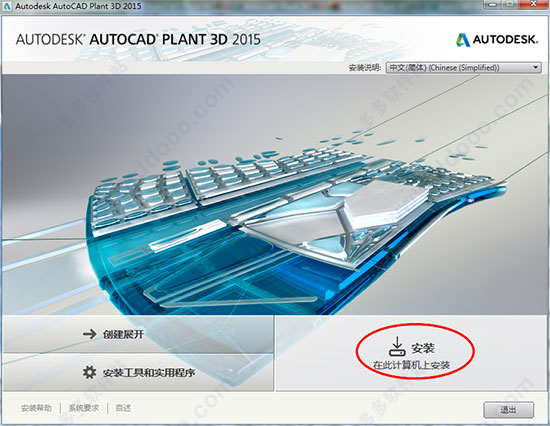The height and width of the screenshot is (426, 550).
Task: Open the 系统要求 link
Action: pos(83,408)
